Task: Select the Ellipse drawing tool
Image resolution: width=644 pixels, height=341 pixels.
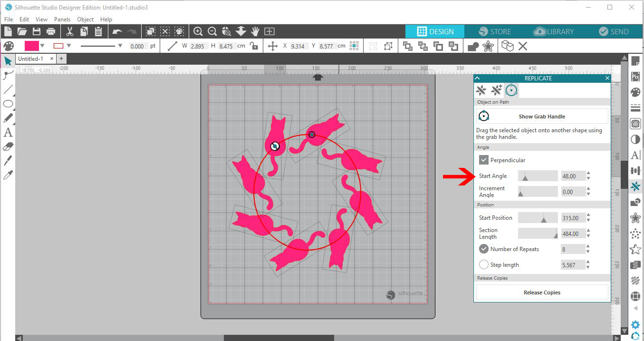Action: point(8,104)
